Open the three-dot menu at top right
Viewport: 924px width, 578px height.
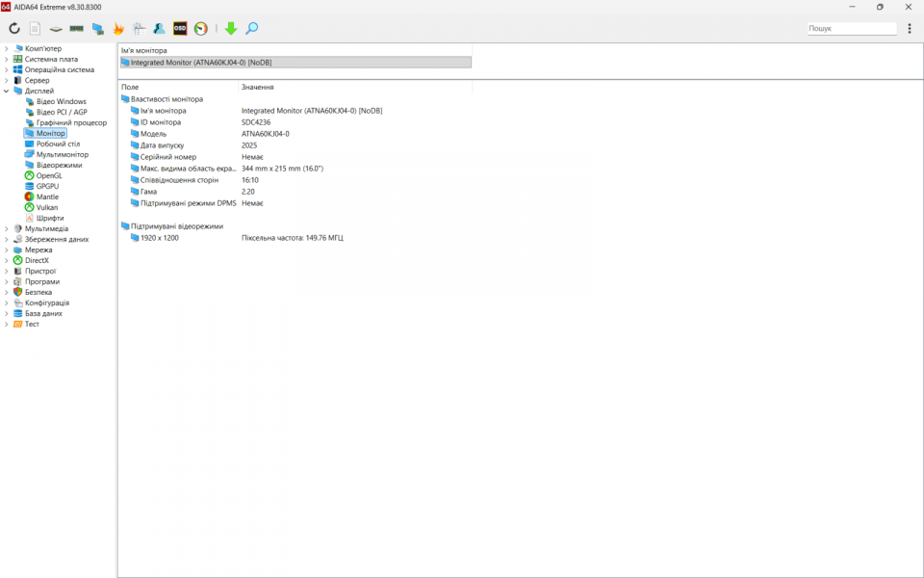910,28
